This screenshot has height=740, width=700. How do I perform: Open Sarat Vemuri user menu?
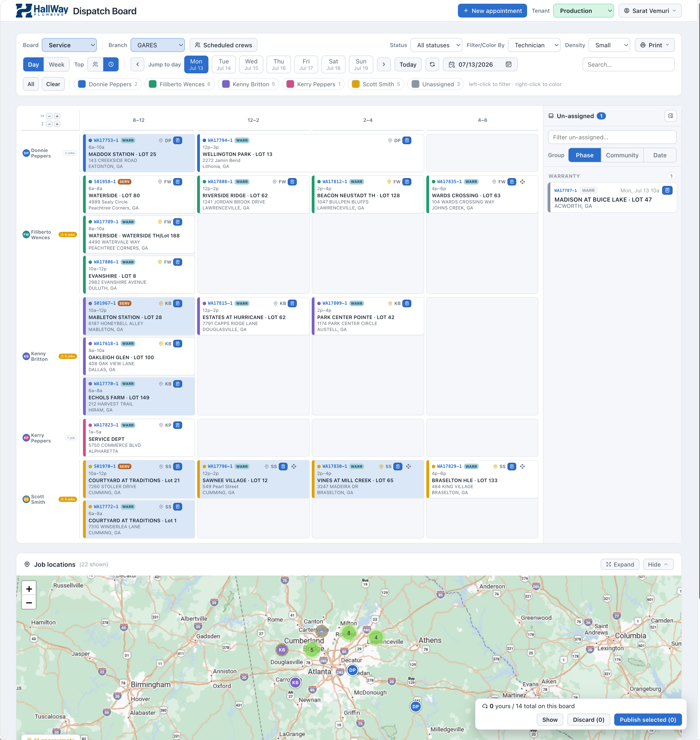click(x=650, y=10)
